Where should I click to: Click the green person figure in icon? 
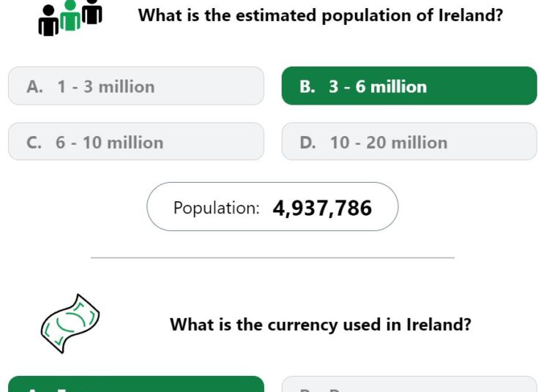coord(70,16)
